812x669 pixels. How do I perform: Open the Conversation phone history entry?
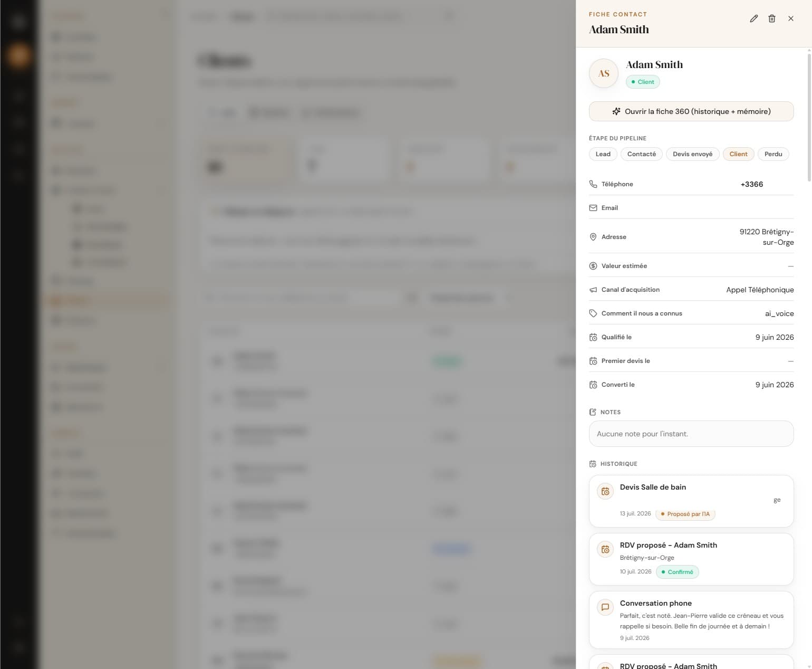tap(691, 620)
